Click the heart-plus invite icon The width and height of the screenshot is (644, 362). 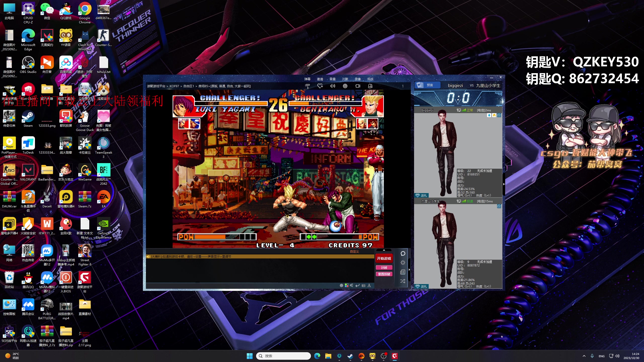click(320, 86)
